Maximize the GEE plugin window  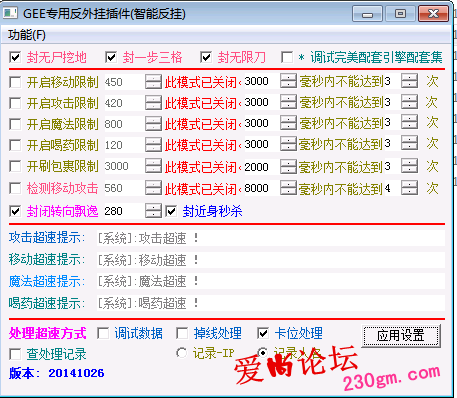[400, 14]
